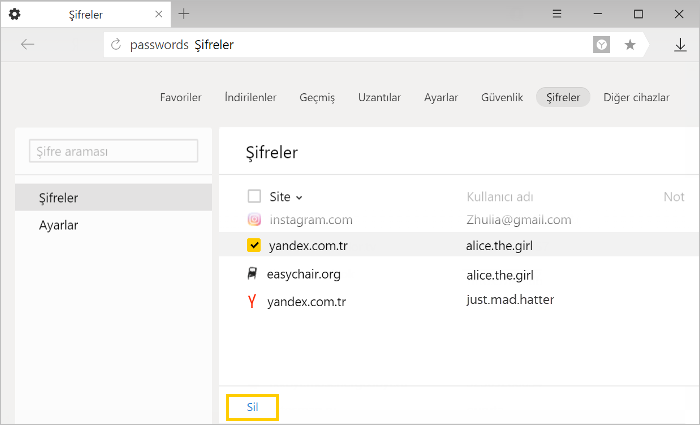Uncheck the yandex.com.tr alice.the.girl checkbox
Viewport: 700px width, 425px height.
pos(254,245)
